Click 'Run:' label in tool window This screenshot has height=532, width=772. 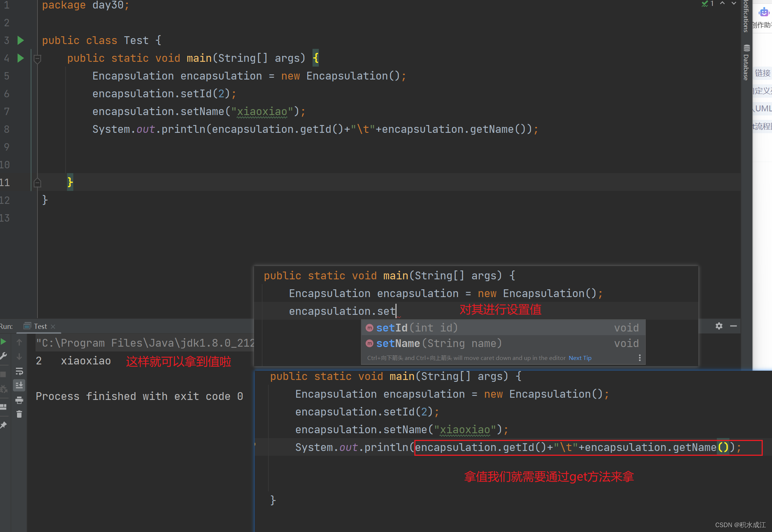point(6,326)
